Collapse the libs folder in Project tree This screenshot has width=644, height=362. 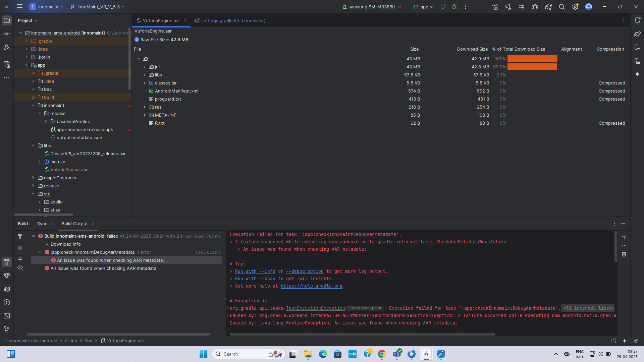tap(33, 145)
